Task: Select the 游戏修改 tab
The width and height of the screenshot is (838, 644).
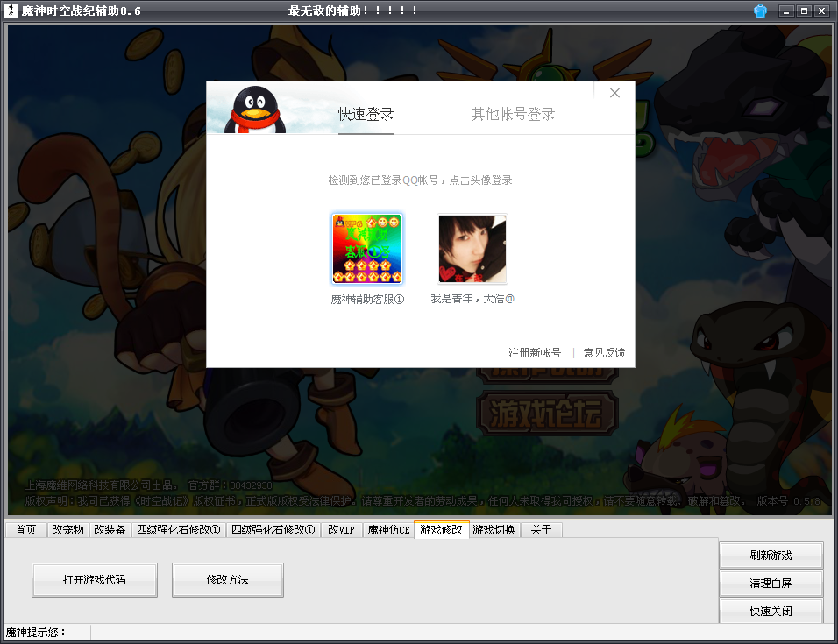Action: (442, 529)
